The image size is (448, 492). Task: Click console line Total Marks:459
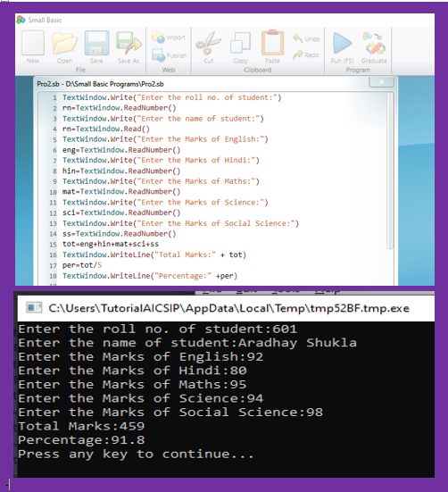tap(81, 427)
